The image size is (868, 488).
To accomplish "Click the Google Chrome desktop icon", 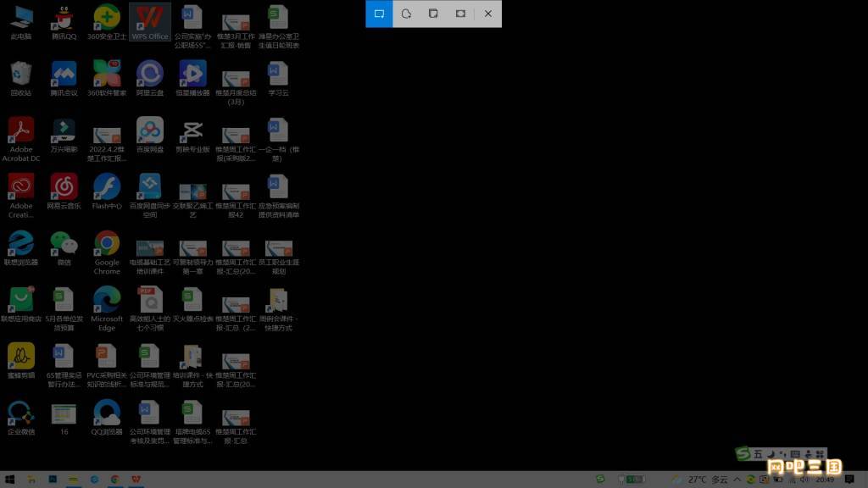I will point(107,251).
